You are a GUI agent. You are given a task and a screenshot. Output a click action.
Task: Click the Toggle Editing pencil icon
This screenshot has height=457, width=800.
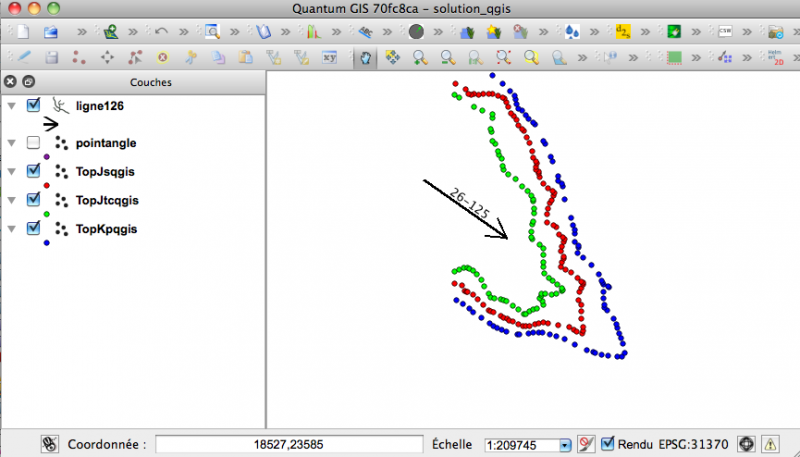tap(24, 58)
